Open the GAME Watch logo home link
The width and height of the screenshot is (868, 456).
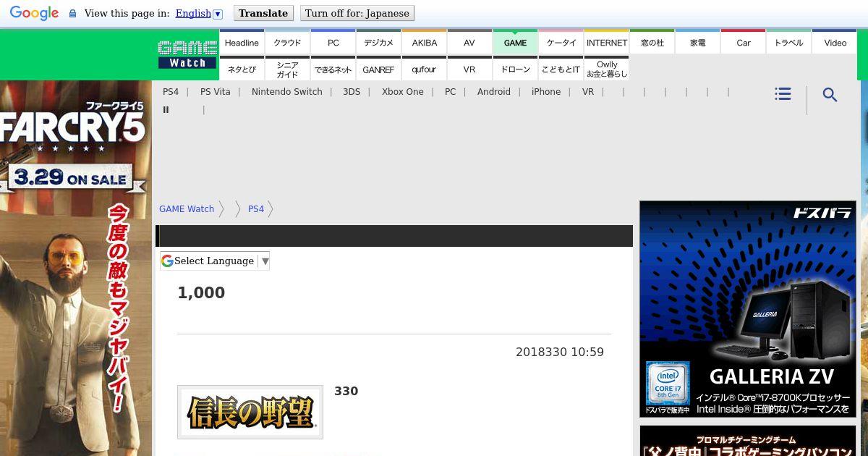(187, 54)
